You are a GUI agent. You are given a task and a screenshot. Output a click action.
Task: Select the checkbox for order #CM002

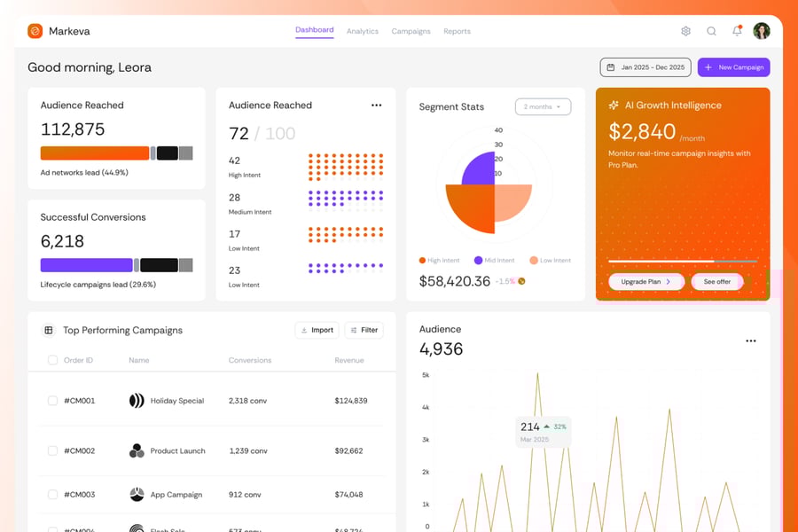tap(52, 451)
